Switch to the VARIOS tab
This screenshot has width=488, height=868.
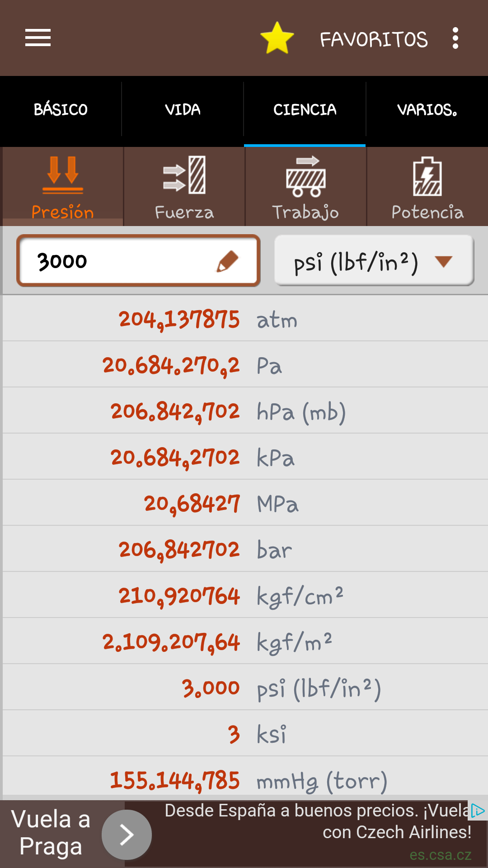[427, 110]
